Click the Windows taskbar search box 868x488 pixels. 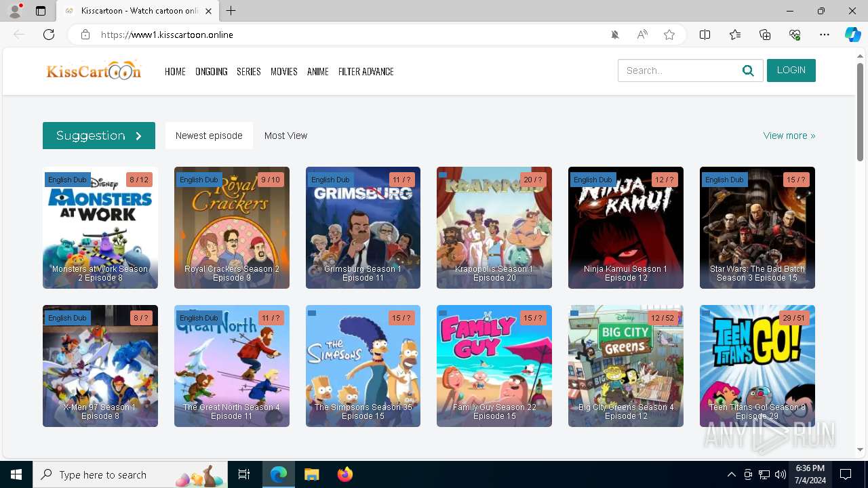pos(130,474)
